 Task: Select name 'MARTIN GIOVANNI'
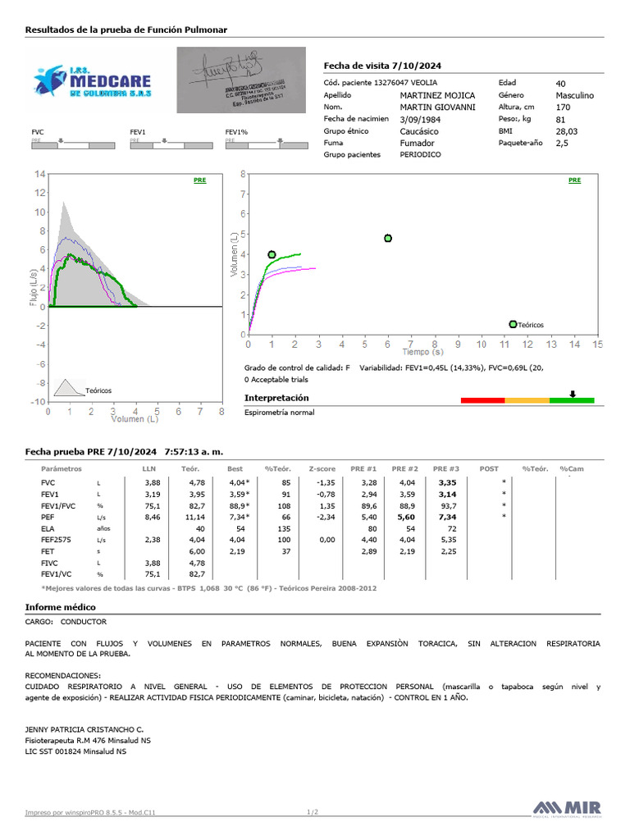pos(438,107)
